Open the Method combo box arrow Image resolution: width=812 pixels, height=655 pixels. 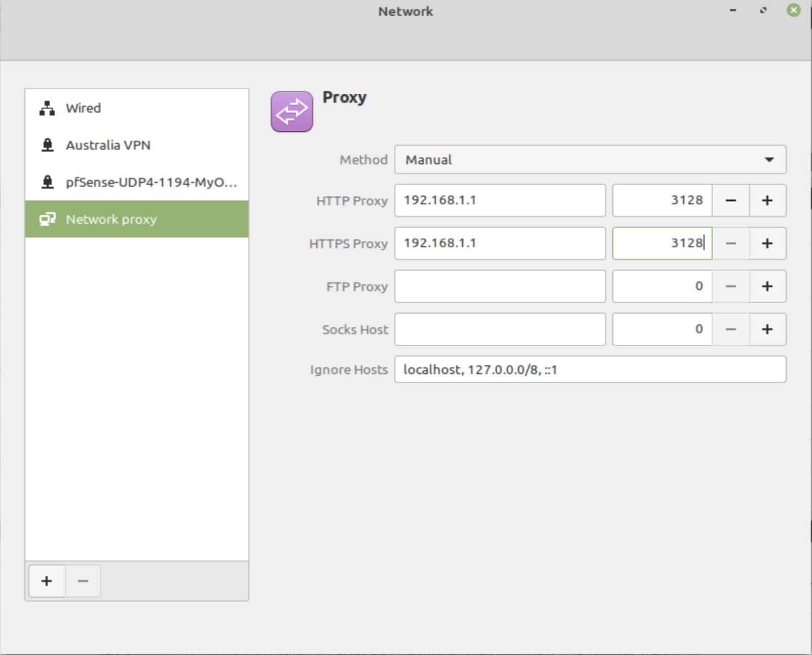[x=769, y=160]
